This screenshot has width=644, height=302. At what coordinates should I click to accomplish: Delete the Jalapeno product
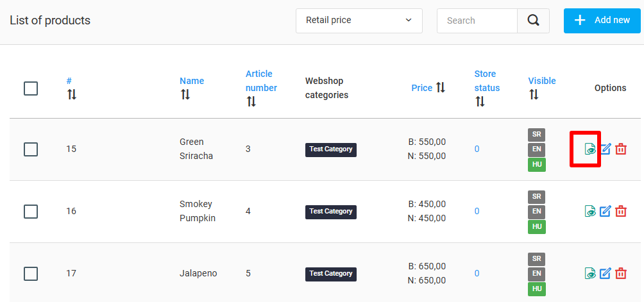coord(621,273)
